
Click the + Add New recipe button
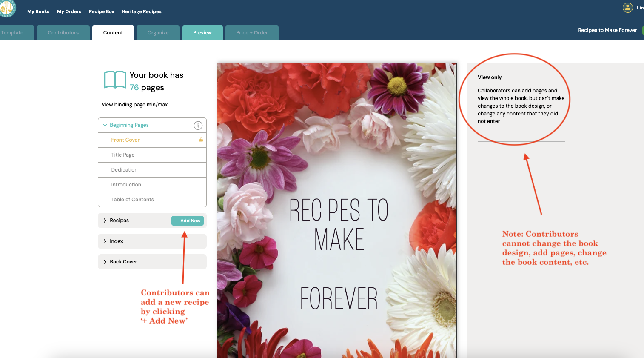(x=188, y=221)
